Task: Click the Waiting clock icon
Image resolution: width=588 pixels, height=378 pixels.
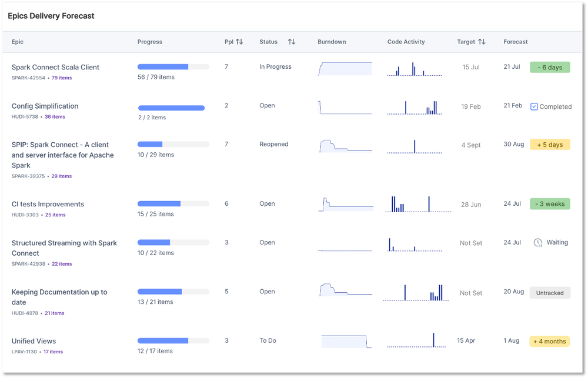Action: tap(537, 242)
